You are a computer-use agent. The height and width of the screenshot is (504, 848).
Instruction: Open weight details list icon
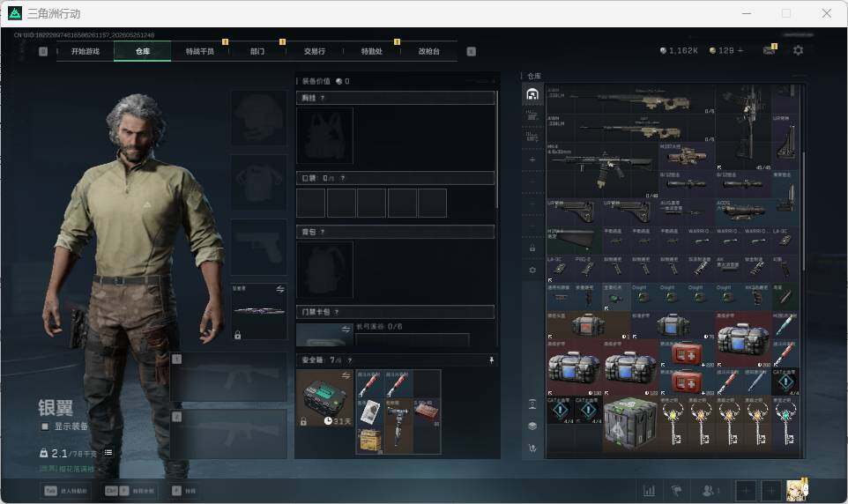(x=108, y=453)
